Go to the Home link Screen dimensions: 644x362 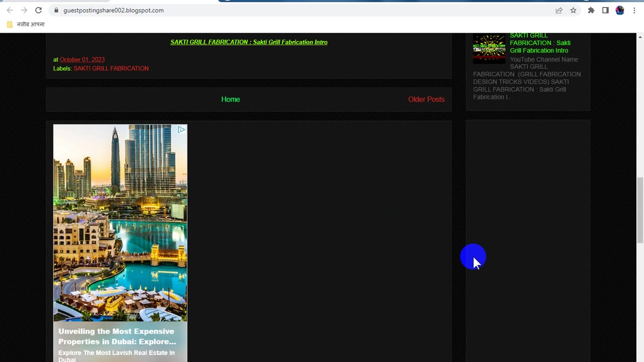230,99
